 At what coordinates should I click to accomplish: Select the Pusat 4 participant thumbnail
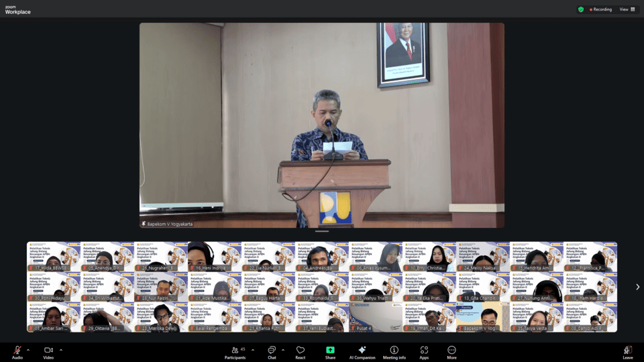[x=376, y=317]
